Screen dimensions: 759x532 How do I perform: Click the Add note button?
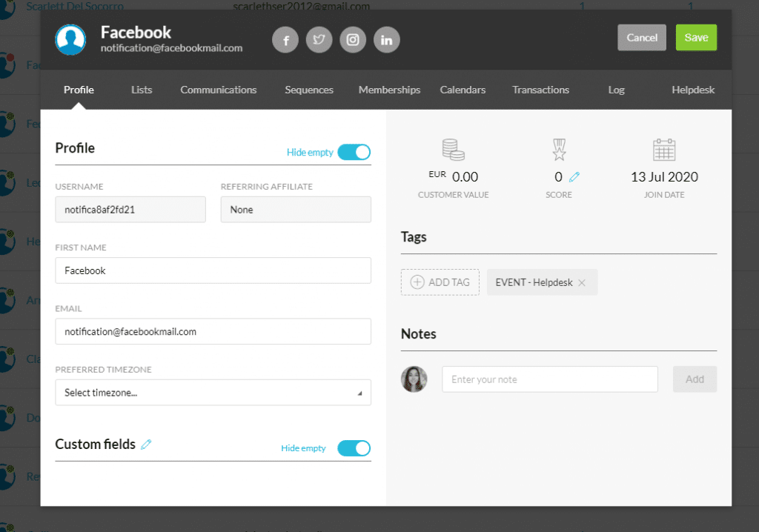pyautogui.click(x=695, y=379)
